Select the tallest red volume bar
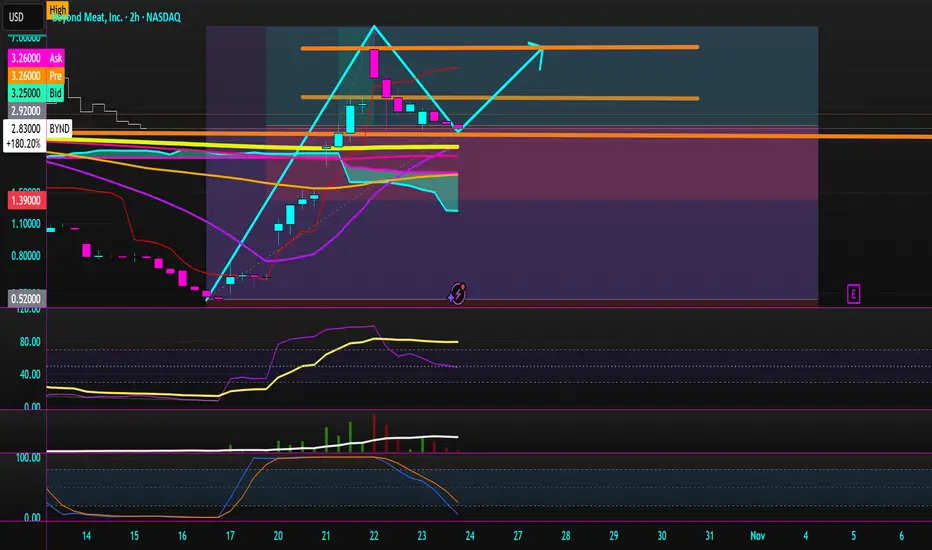Image resolution: width=932 pixels, height=550 pixels. click(374, 433)
